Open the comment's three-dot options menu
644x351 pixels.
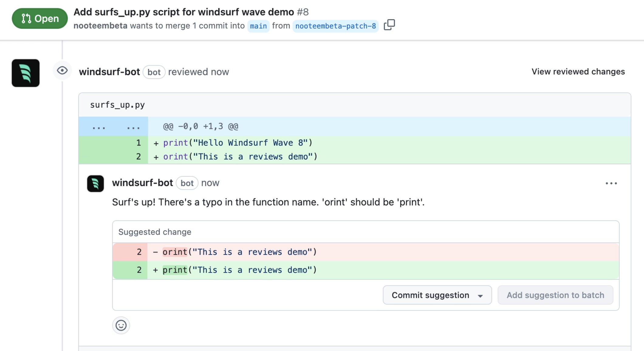[x=611, y=183]
